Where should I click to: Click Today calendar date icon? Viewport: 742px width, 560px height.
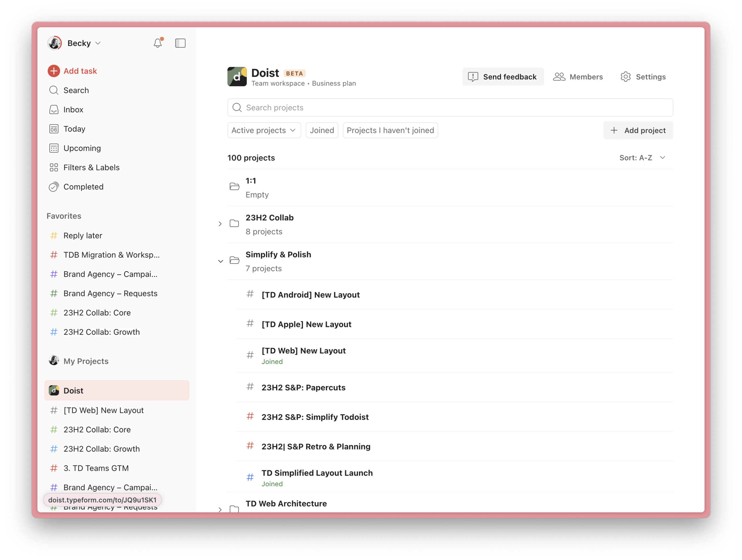pos(54,129)
